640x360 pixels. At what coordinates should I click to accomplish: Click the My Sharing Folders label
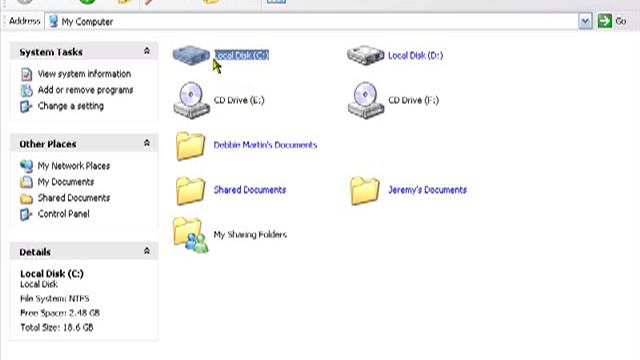pyautogui.click(x=250, y=235)
